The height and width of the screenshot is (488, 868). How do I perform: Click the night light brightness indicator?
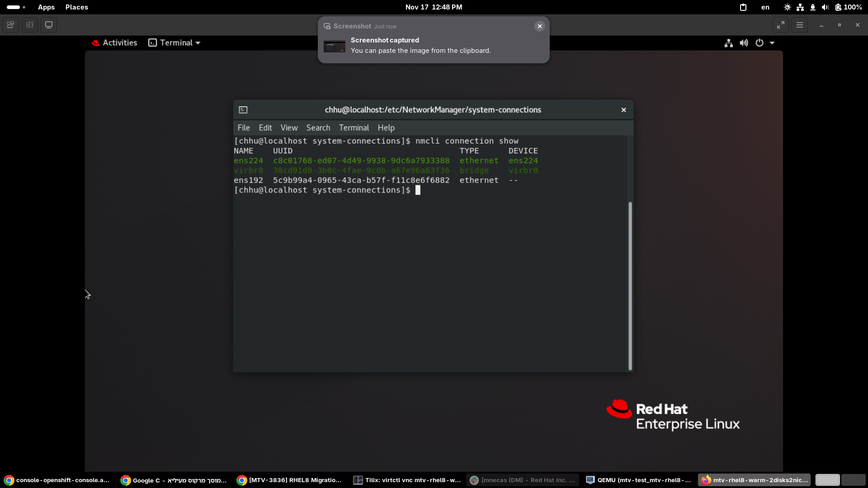[x=787, y=7]
